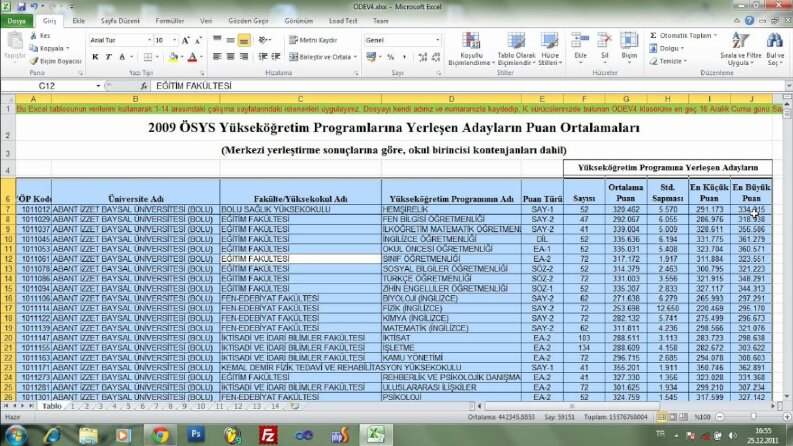Switch to the Gözden Geçir tab
Screen dimensions: 793x446
248,21
